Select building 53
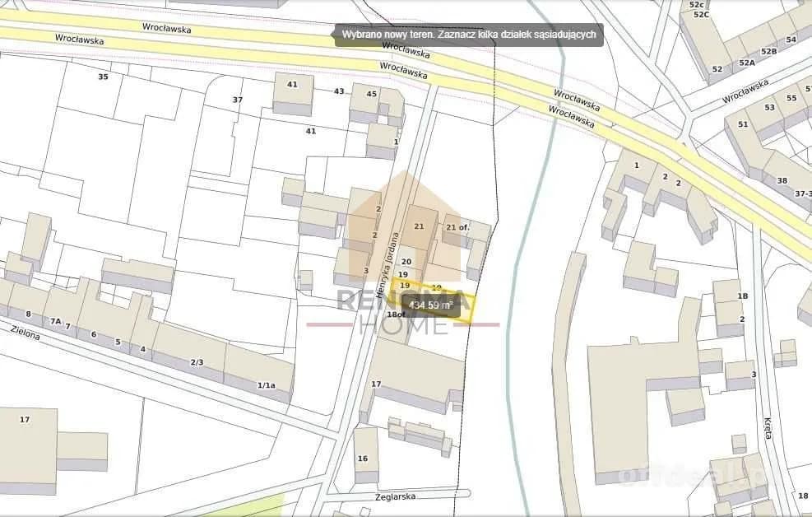Screen dimensions: 812x517 coord(769,107)
